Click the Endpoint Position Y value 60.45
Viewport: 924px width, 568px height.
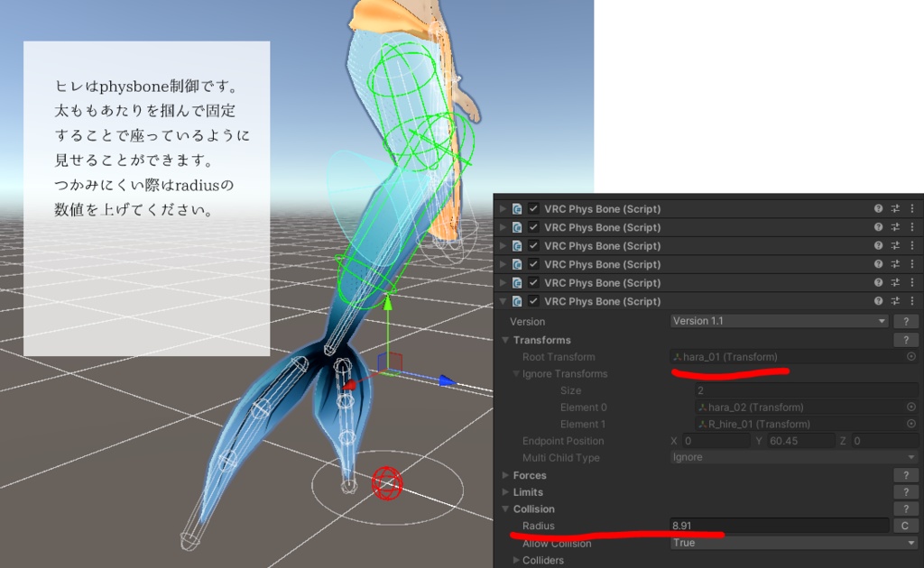(x=800, y=441)
